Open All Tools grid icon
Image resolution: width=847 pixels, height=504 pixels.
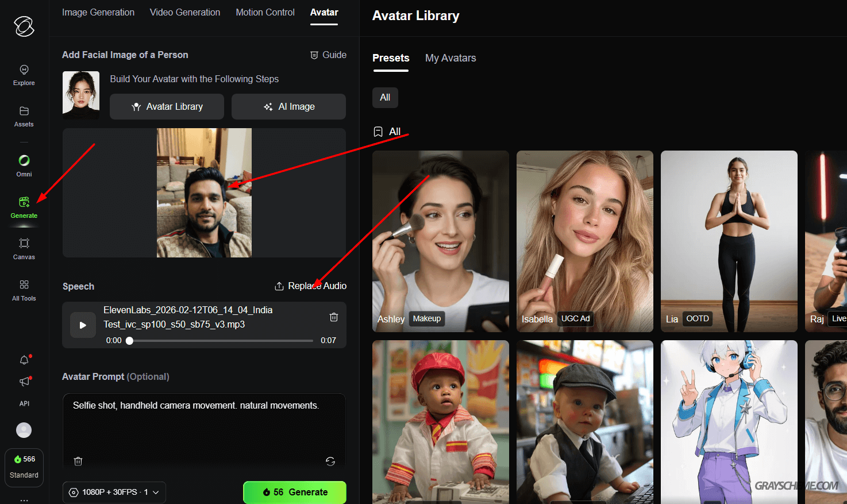tap(24, 290)
